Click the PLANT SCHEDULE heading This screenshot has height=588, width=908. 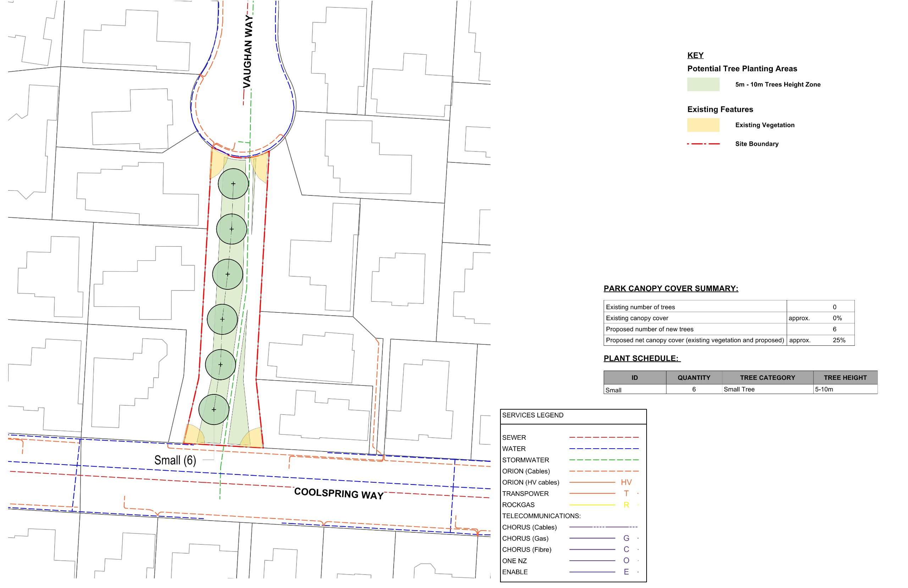[641, 358]
